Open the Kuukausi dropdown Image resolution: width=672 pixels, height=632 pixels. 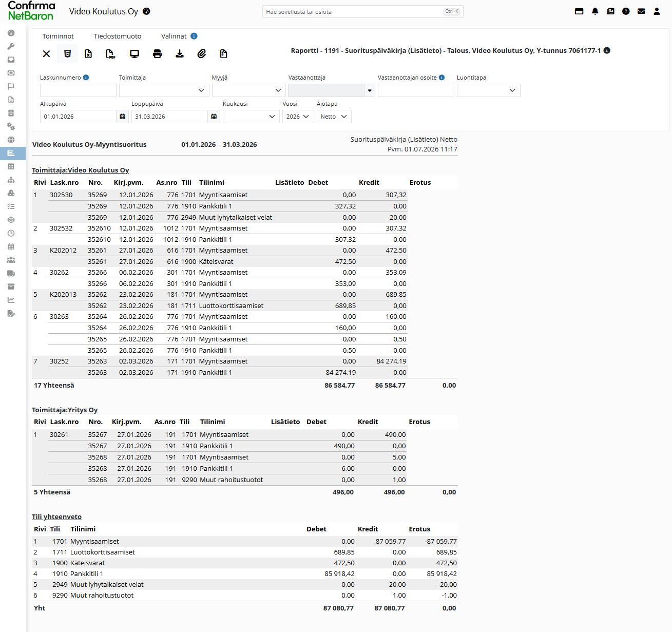click(x=251, y=117)
